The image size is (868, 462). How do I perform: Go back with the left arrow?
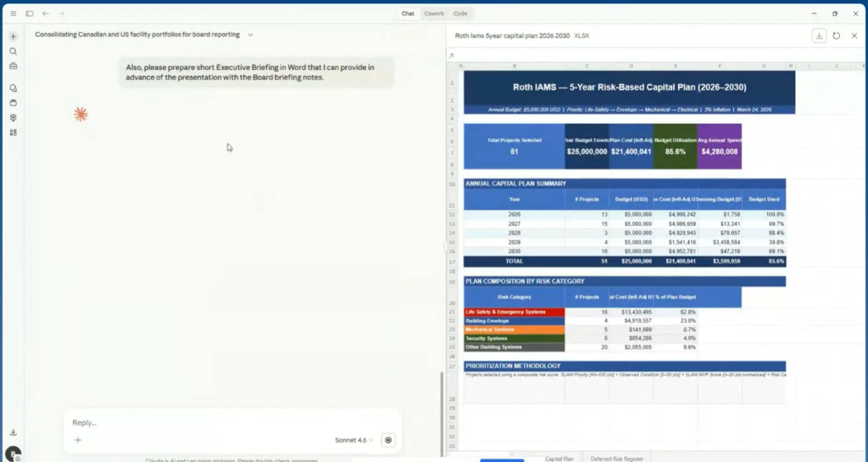coord(45,13)
